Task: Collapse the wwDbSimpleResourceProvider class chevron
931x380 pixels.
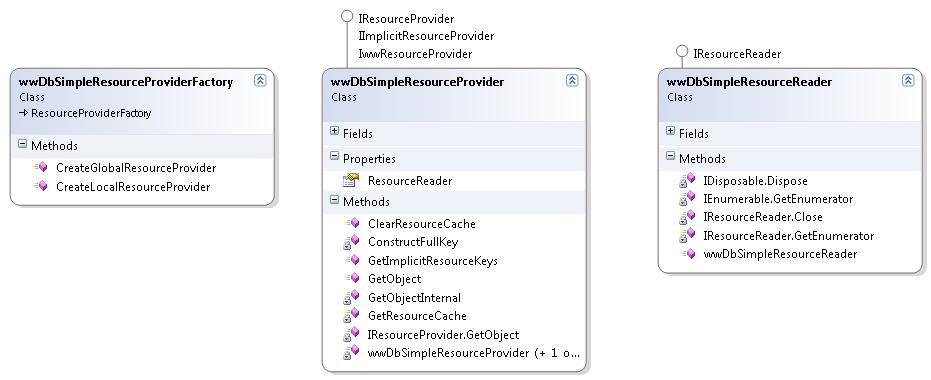Action: [572, 81]
